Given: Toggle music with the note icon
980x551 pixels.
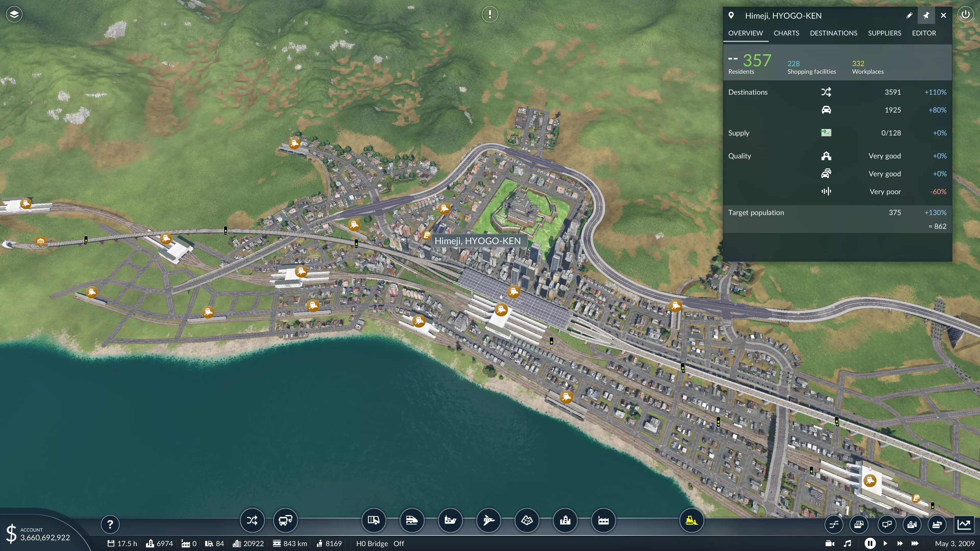Looking at the screenshot, I should pyautogui.click(x=847, y=544).
